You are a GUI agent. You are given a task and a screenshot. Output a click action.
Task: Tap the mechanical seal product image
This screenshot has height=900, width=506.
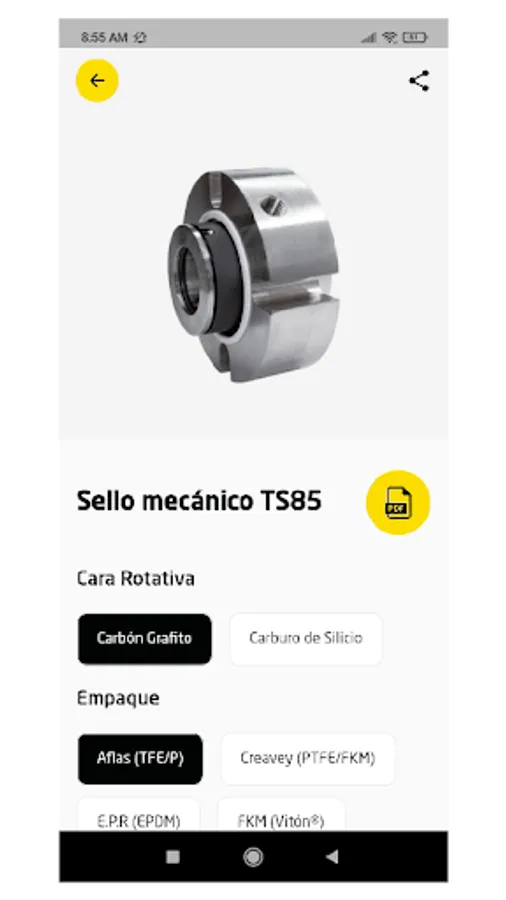(253, 275)
